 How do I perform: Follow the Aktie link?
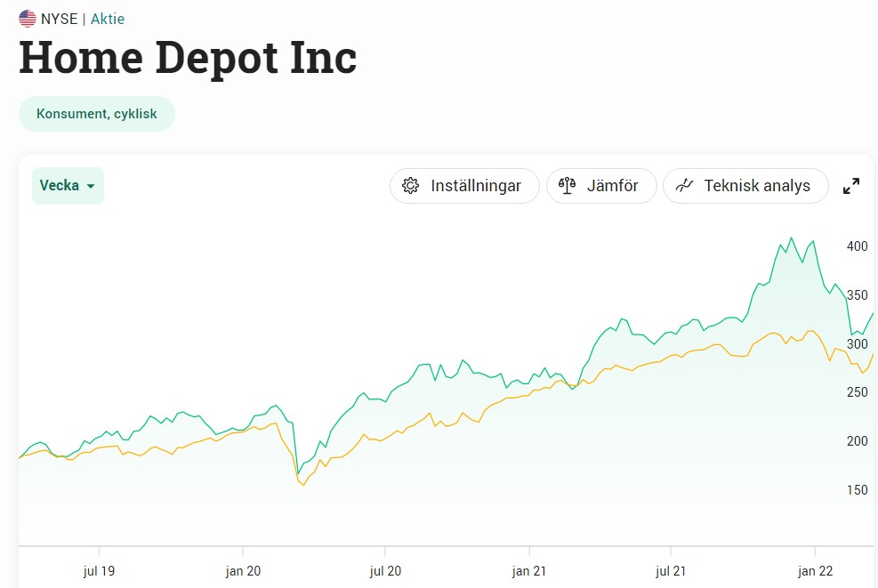pyautogui.click(x=108, y=19)
